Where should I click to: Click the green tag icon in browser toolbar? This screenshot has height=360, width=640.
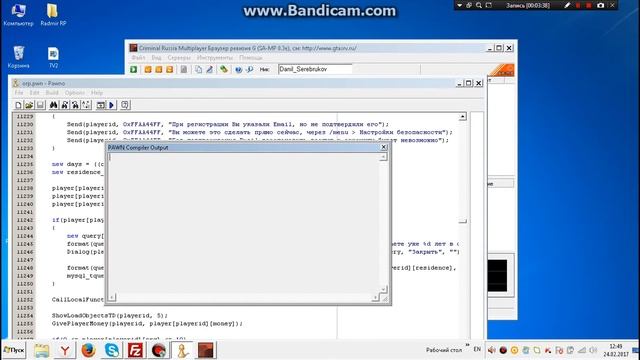[224, 69]
